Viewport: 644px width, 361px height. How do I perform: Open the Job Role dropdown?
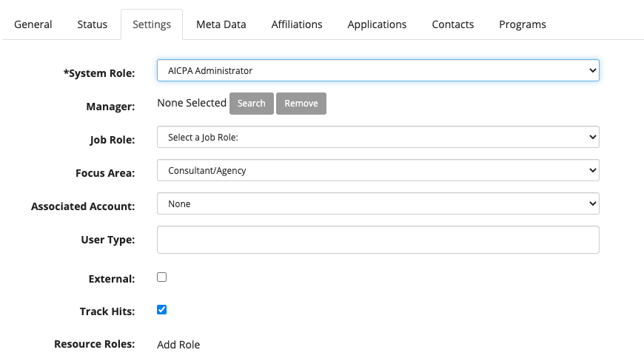378,137
